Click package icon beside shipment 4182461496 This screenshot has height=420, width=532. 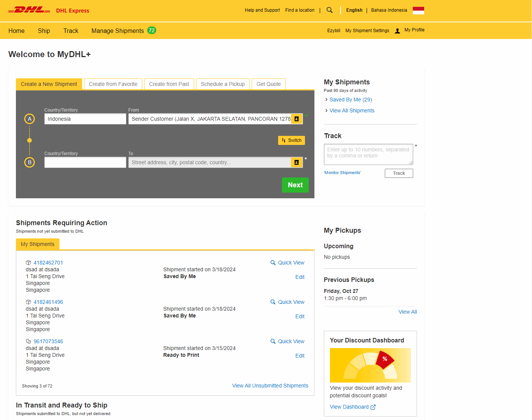28,302
